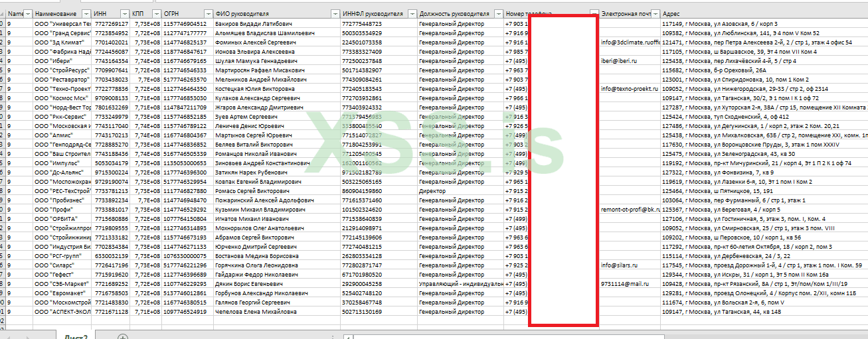Select cell Бостанова Медина Борисовна
This screenshot has width=868, height=339.
click(x=277, y=255)
